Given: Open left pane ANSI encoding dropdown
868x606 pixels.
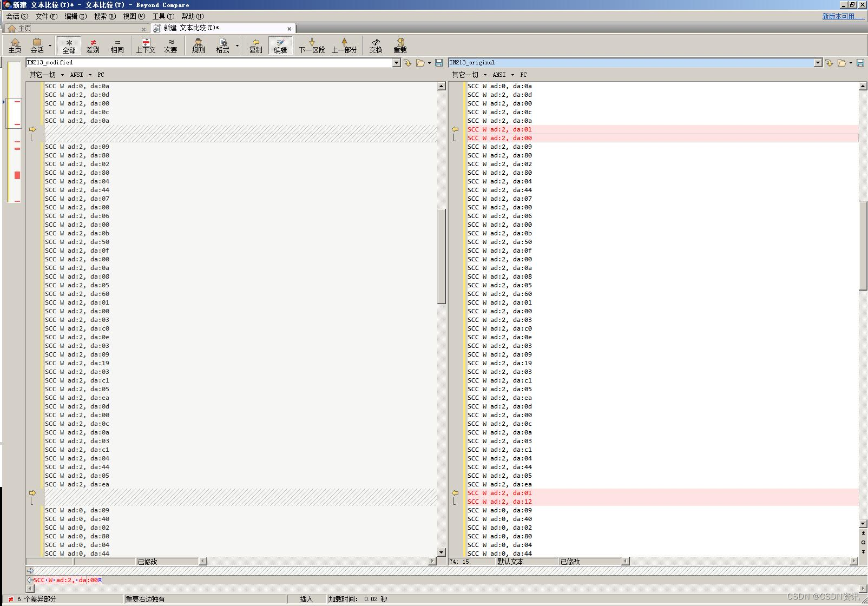Looking at the screenshot, I should (80, 75).
